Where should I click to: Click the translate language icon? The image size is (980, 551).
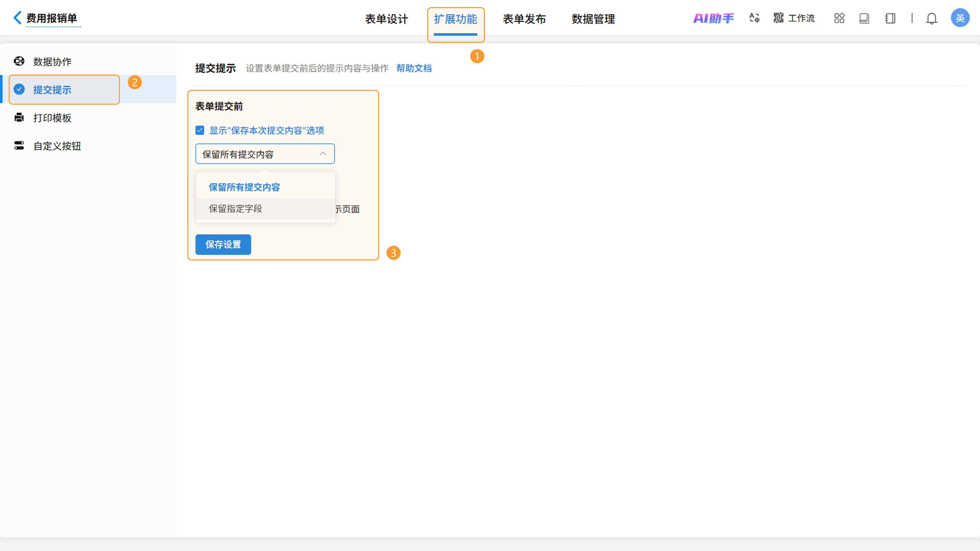754,18
